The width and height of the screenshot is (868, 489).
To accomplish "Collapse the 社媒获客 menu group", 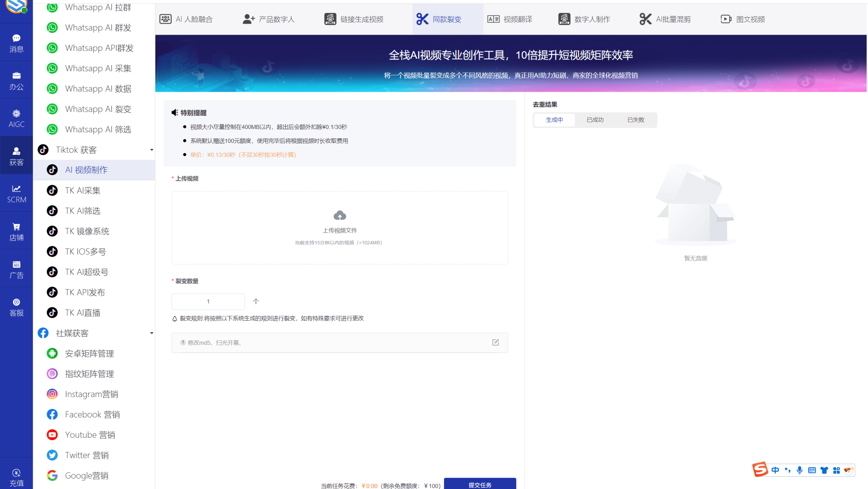I will [152, 333].
